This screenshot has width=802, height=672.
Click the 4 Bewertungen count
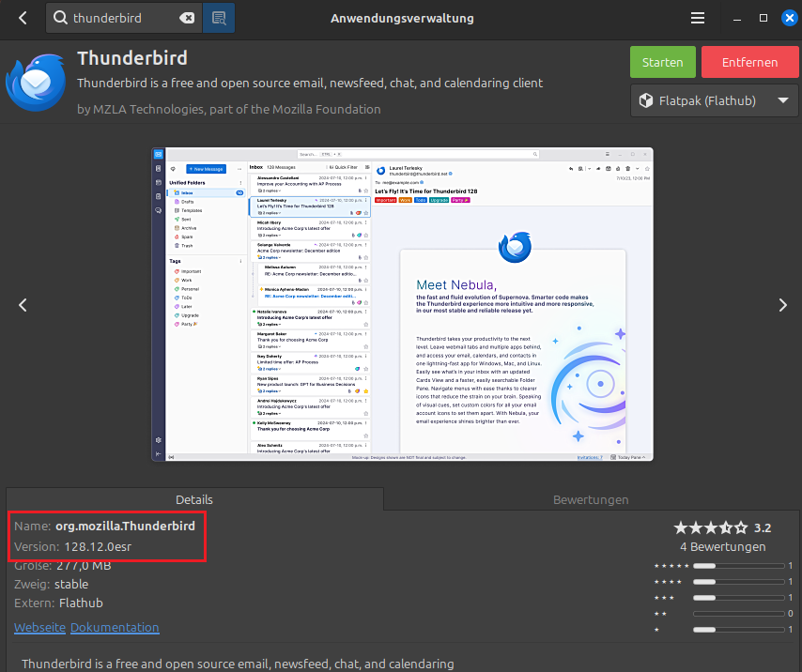723,547
